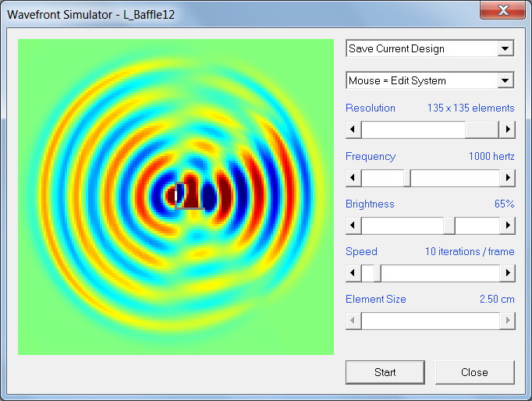
Task: Click the window's red X close button
Action: coord(503,10)
